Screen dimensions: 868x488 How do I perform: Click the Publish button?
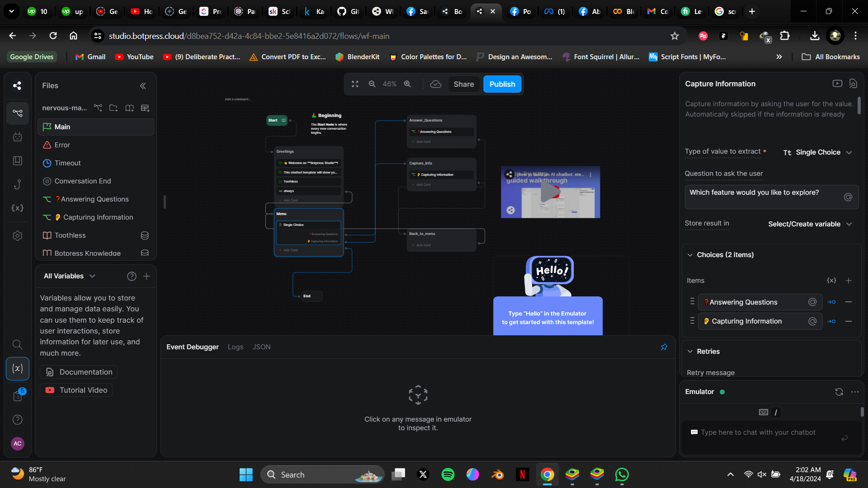pos(502,84)
